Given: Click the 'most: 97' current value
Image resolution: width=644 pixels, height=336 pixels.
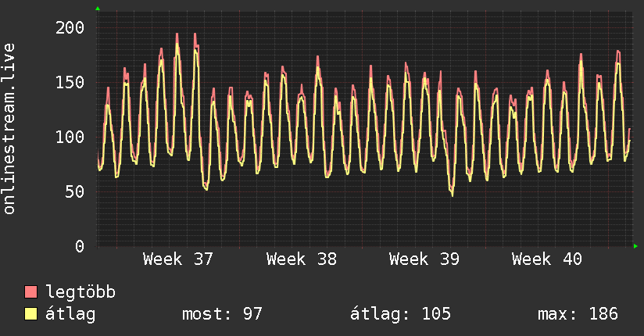Looking at the screenshot, I should click(x=222, y=314).
